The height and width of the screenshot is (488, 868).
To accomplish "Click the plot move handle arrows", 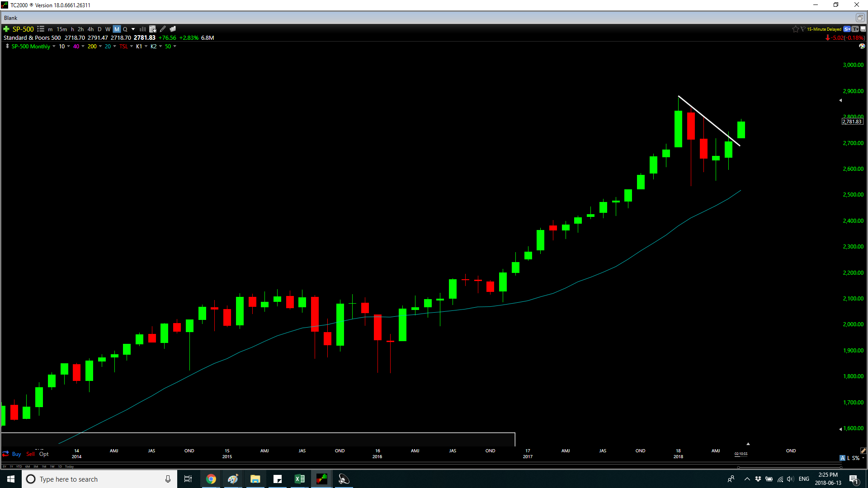I will pos(7,46).
